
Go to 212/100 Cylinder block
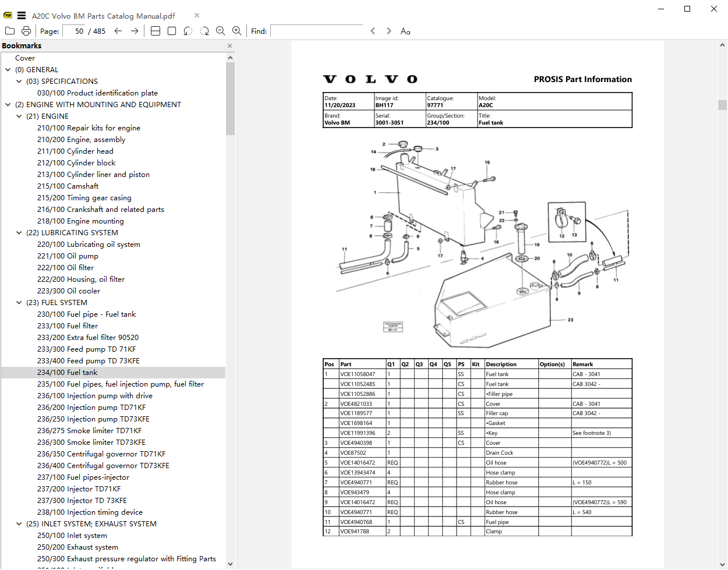coord(76,162)
